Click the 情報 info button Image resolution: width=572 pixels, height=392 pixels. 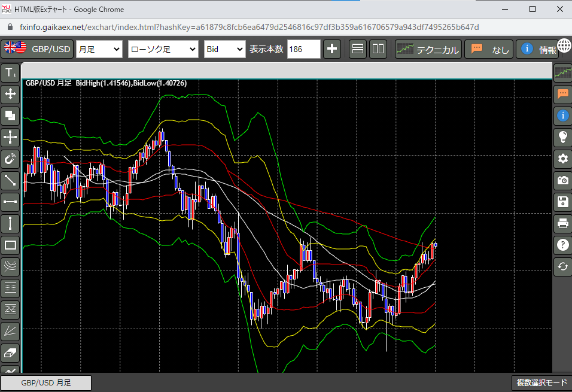[x=537, y=49]
